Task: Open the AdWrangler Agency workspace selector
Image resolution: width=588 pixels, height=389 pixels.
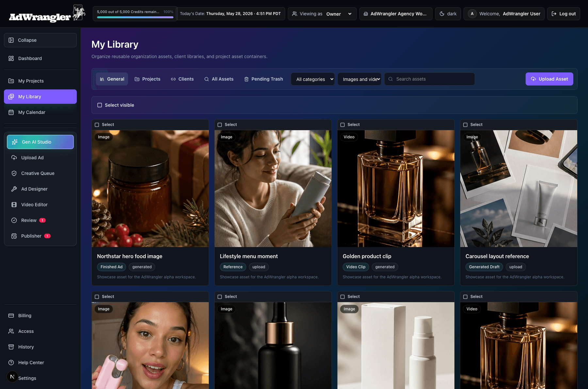Action: 396,14
